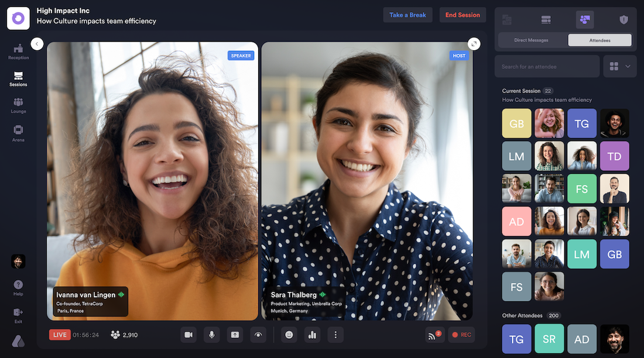
Task: Toggle the camera on or off
Action: pos(189,335)
